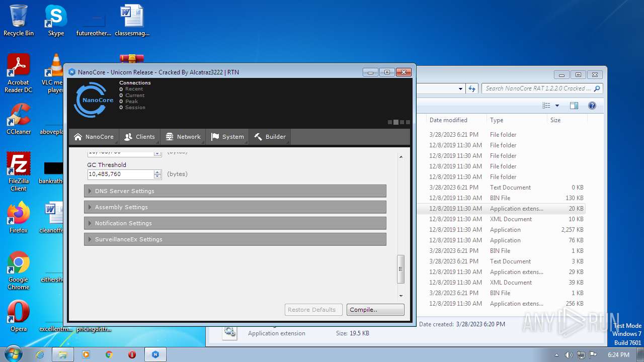Select the 256 KB Application extension row

pyautogui.click(x=501, y=304)
